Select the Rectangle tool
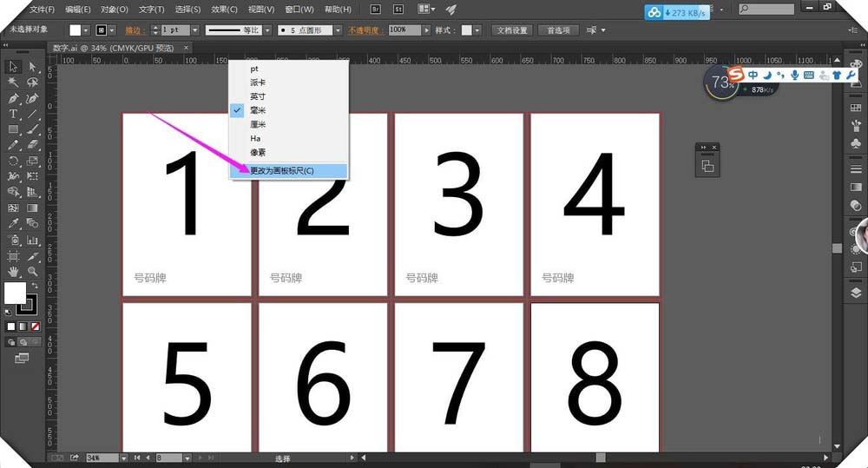The image size is (868, 468). coord(13,129)
